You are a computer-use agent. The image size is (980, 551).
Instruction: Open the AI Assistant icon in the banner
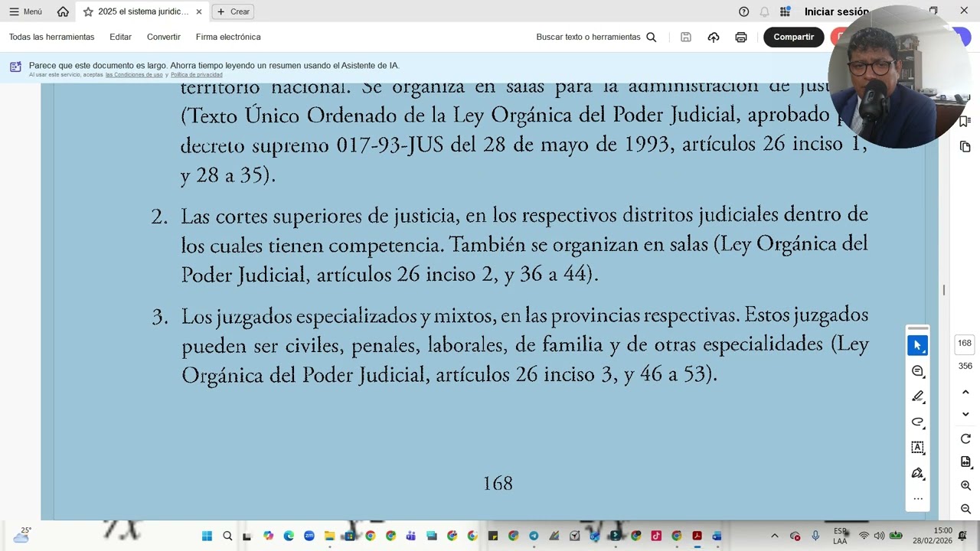coord(15,67)
